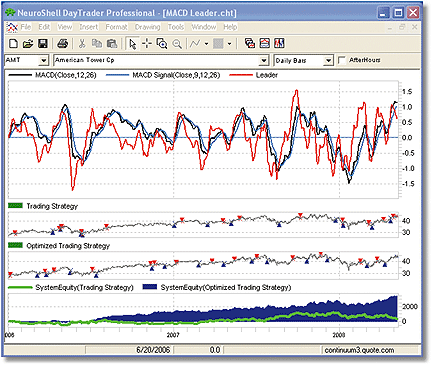Toggle the AfterHours checkbox
Image resolution: width=432 pixels, height=366 pixels.
tap(342, 60)
